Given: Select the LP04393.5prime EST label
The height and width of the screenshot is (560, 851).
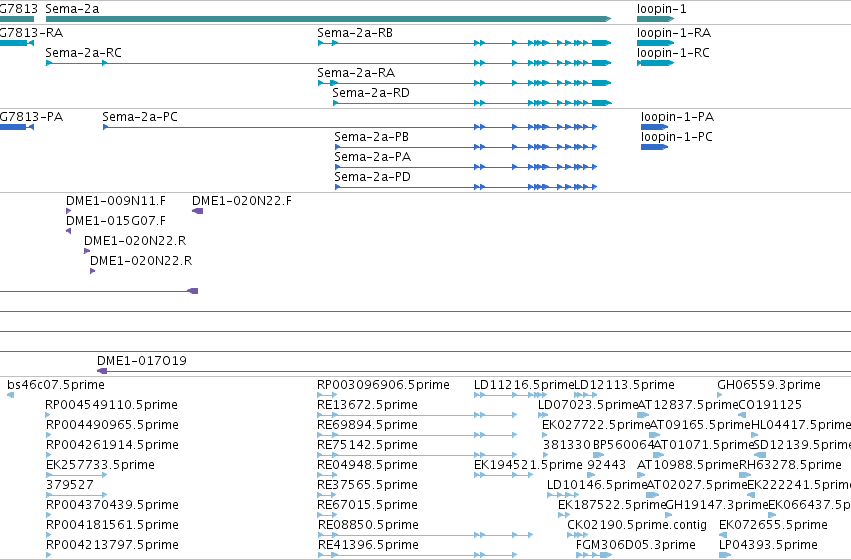Looking at the screenshot, I should pyautogui.click(x=769, y=545).
